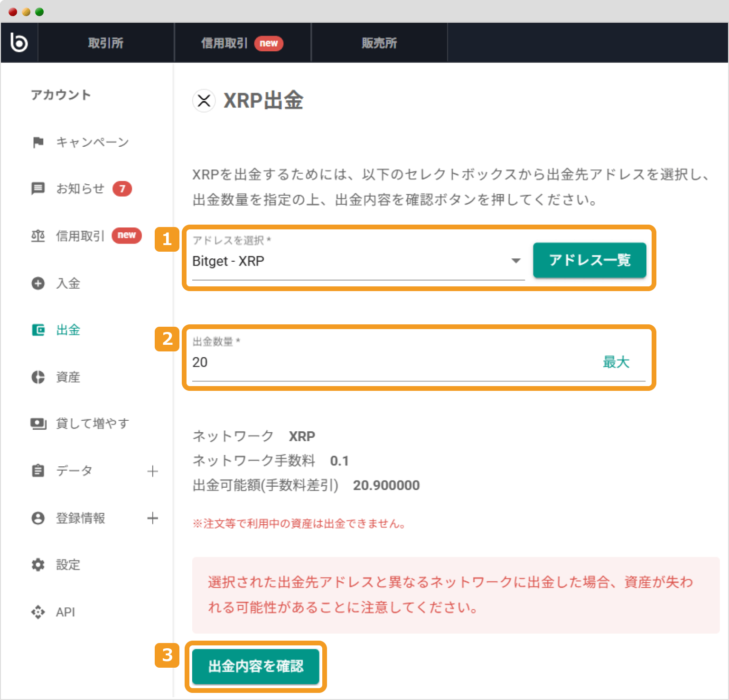Click the XRP logo beside XRP出金
The height and width of the screenshot is (700, 729).
pos(204,101)
